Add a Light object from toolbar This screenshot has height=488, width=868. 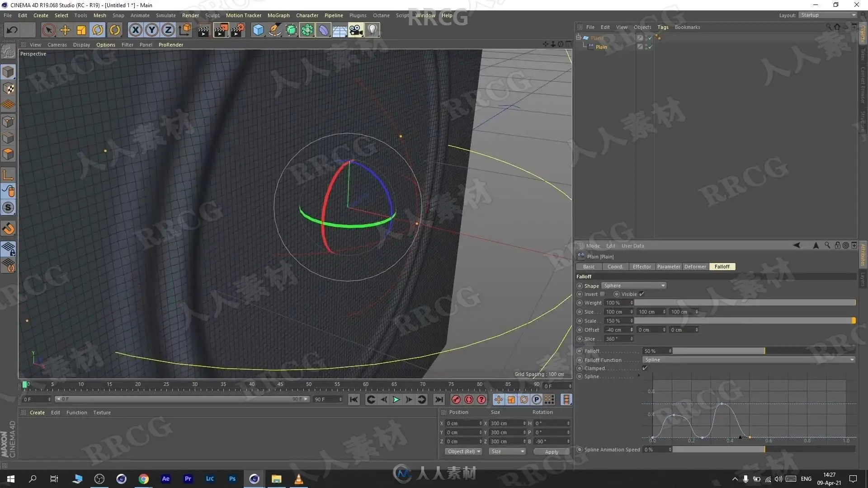(x=372, y=30)
